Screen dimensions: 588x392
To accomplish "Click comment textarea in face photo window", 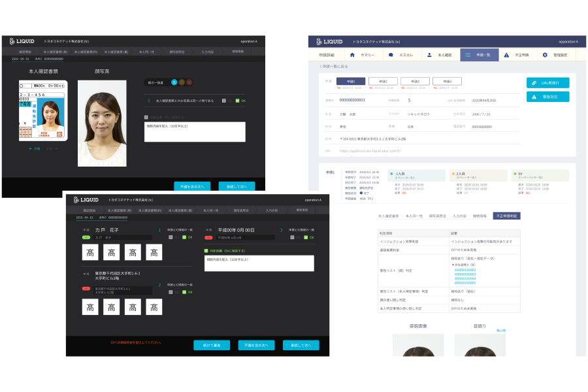I will click(195, 132).
